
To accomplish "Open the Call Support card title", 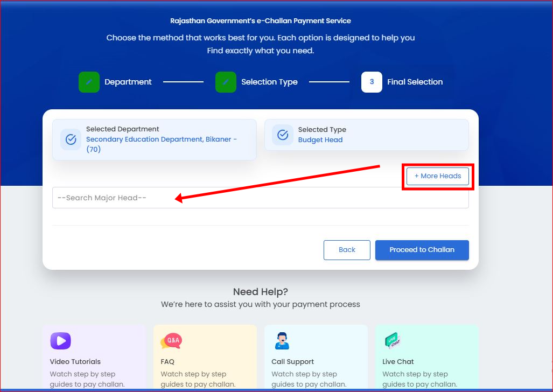I will [293, 362].
